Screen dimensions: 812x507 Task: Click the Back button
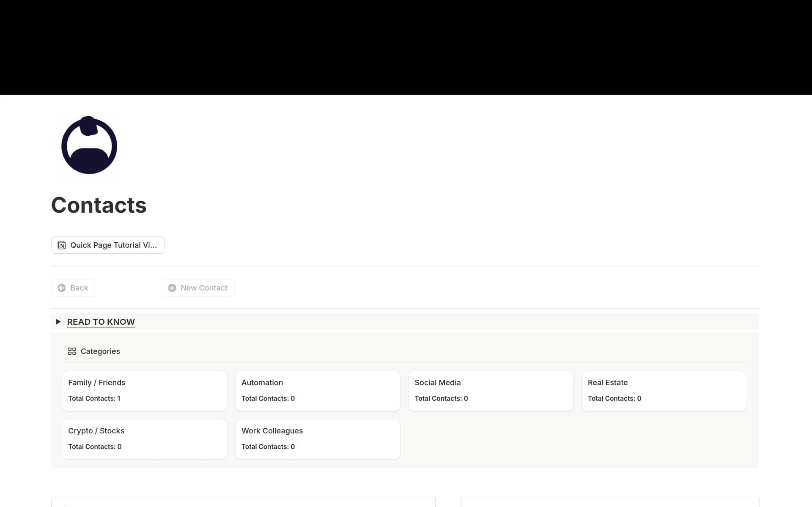tap(73, 288)
